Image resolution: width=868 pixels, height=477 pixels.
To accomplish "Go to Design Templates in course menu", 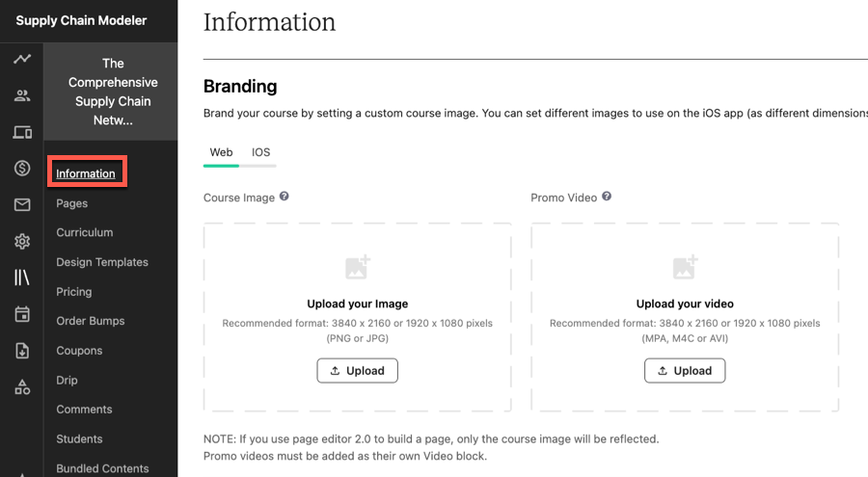I will click(x=102, y=262).
